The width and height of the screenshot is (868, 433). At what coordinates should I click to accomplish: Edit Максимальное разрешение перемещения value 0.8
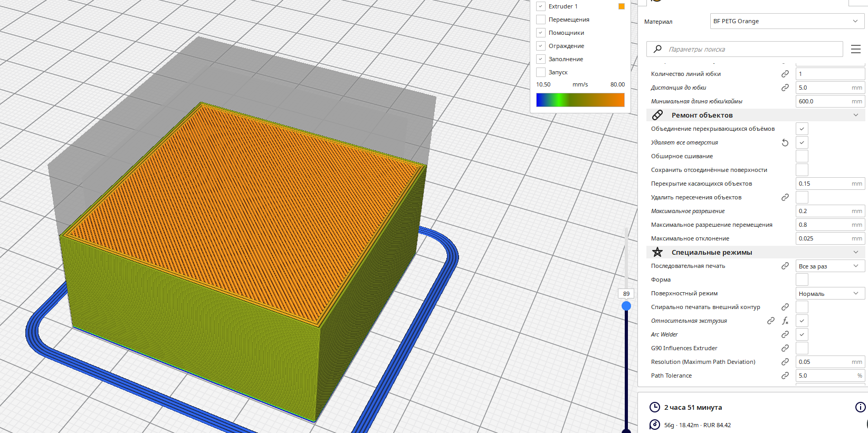pyautogui.click(x=830, y=225)
